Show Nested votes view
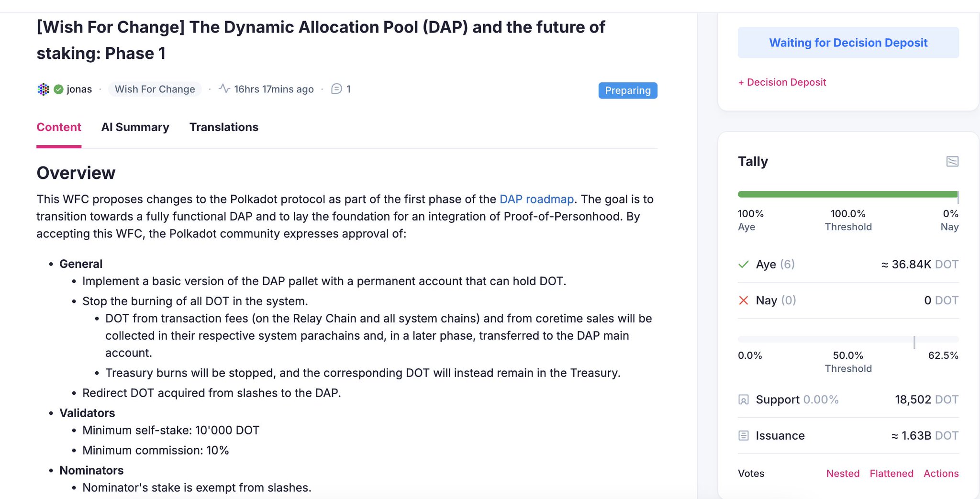 843,473
